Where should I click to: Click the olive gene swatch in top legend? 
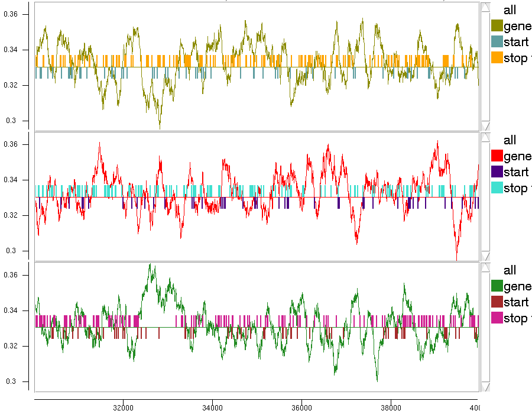coord(497,26)
